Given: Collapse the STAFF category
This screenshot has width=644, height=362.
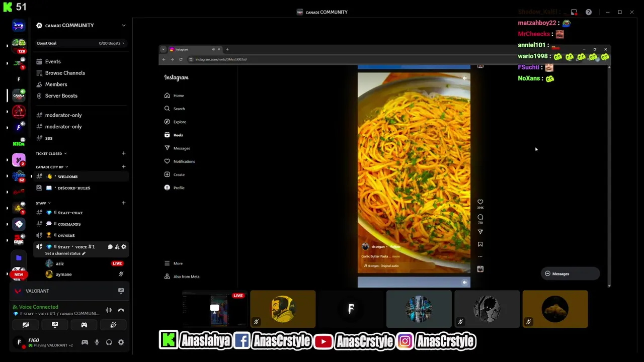Looking at the screenshot, I should 43,203.
